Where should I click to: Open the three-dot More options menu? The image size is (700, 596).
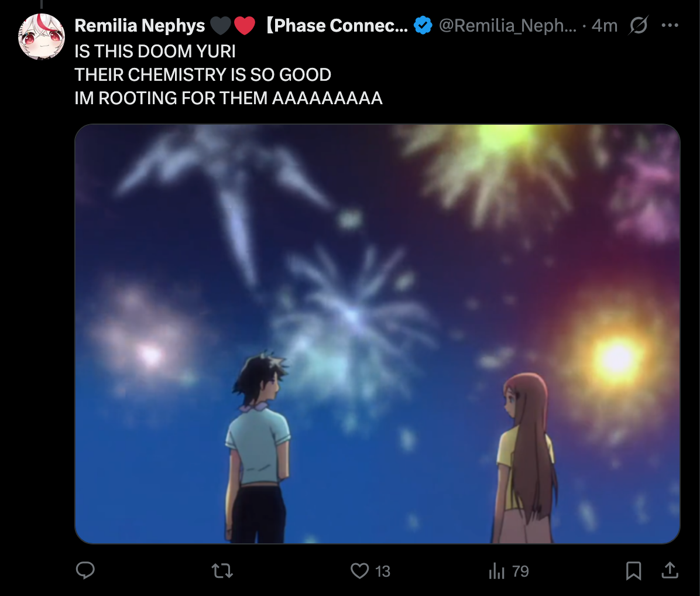(670, 25)
